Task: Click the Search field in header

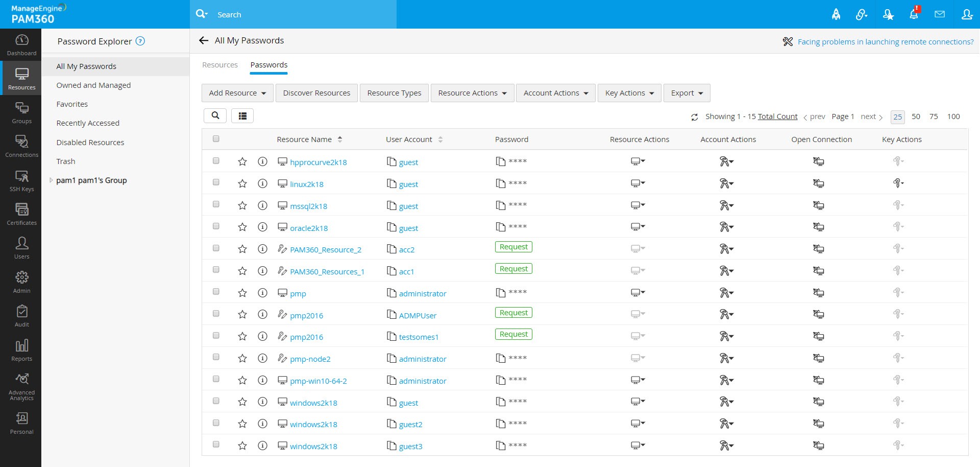Action: pyautogui.click(x=293, y=14)
